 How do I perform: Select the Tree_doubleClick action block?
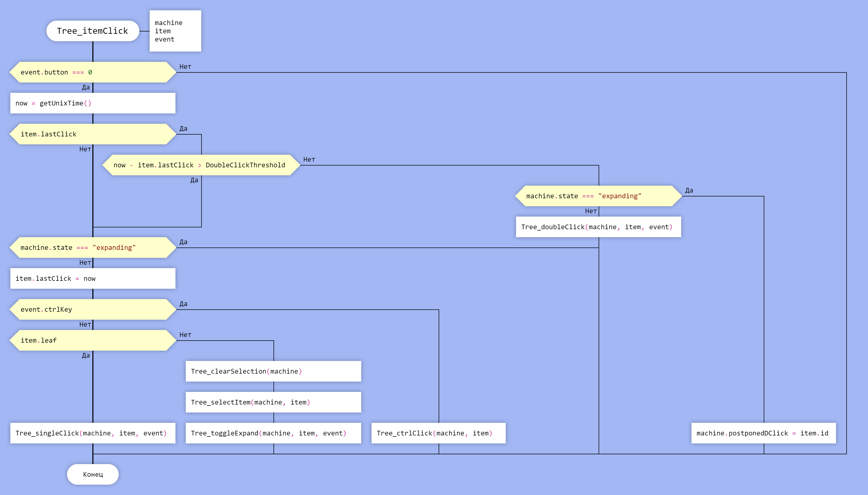tap(598, 227)
